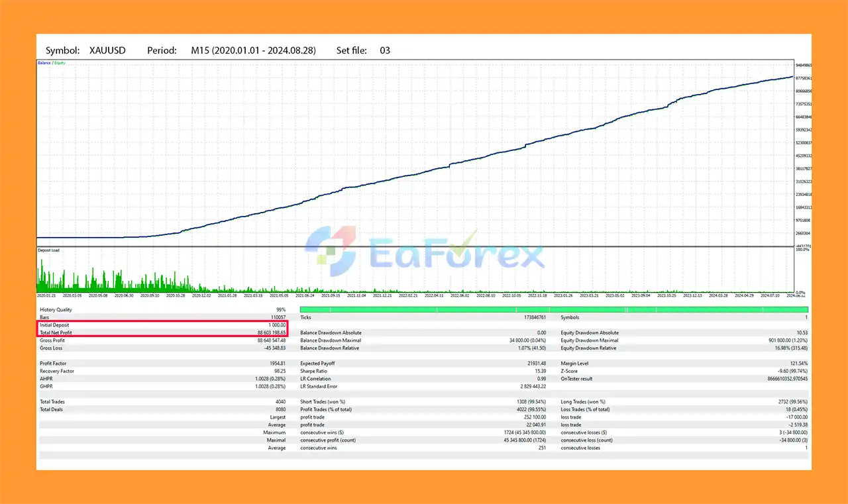
Task: Click the Total Deals value 8080
Action: pos(280,409)
